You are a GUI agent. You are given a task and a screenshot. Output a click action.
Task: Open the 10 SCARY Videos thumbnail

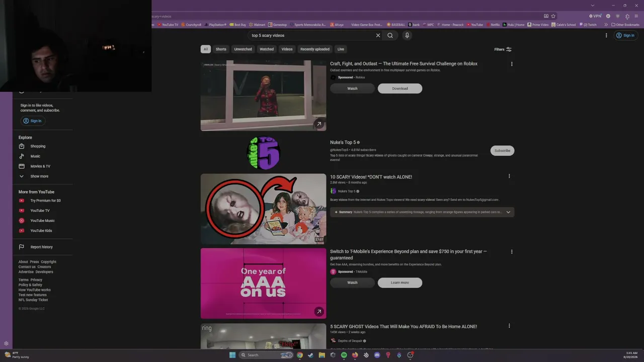263,209
